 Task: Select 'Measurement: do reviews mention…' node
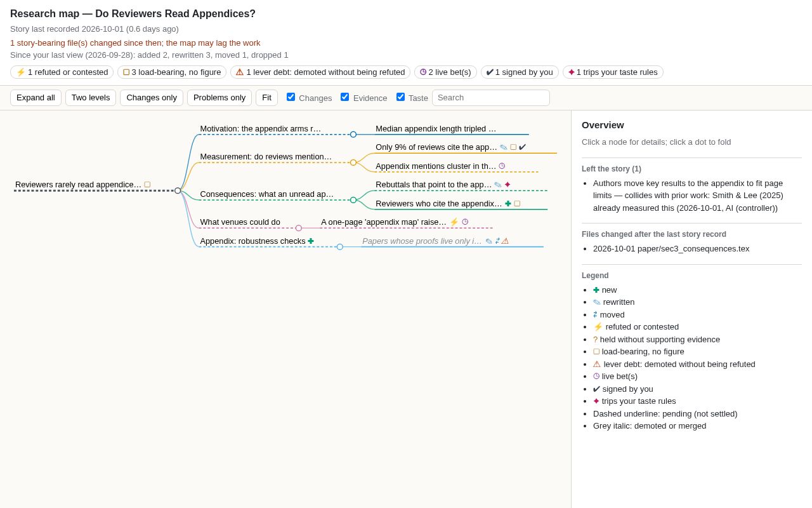(266, 157)
